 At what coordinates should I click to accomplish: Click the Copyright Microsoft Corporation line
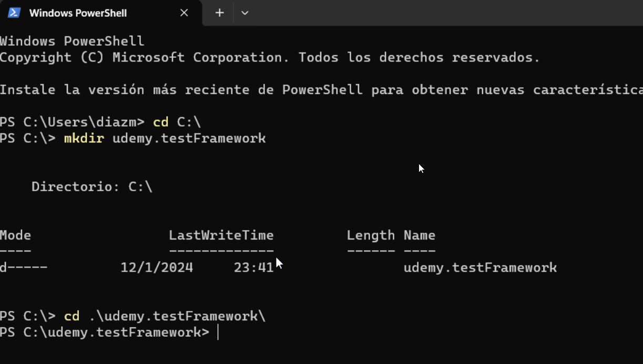click(x=268, y=57)
